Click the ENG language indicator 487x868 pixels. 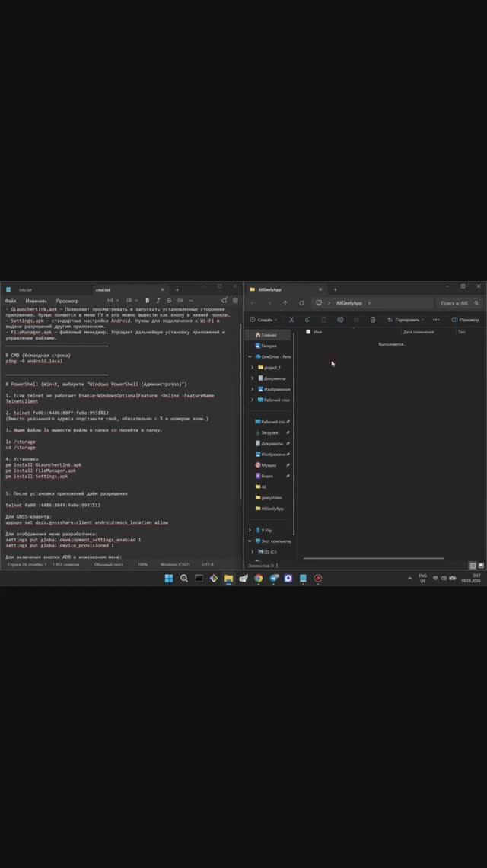click(423, 579)
